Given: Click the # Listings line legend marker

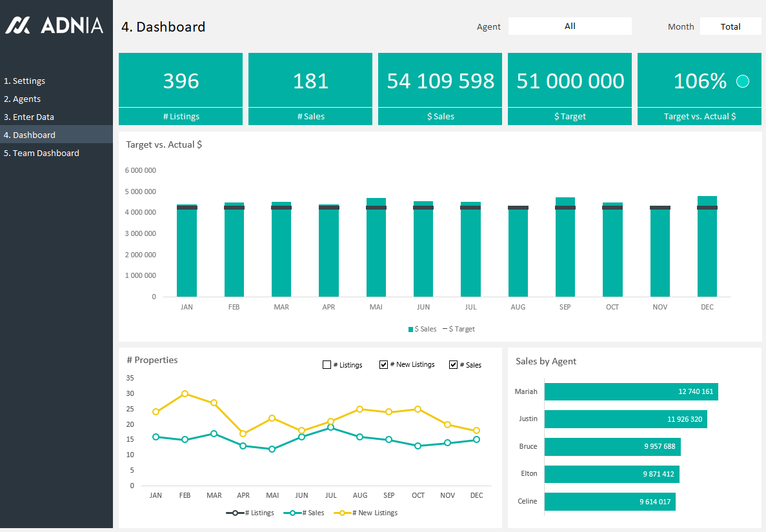Looking at the screenshot, I should [236, 513].
